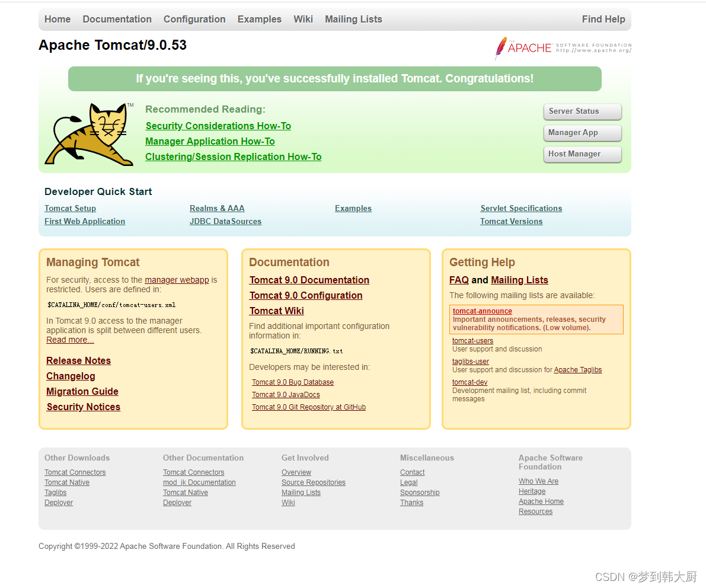
Task: Open the taglibs-user mailing list link
Action: [471, 362]
